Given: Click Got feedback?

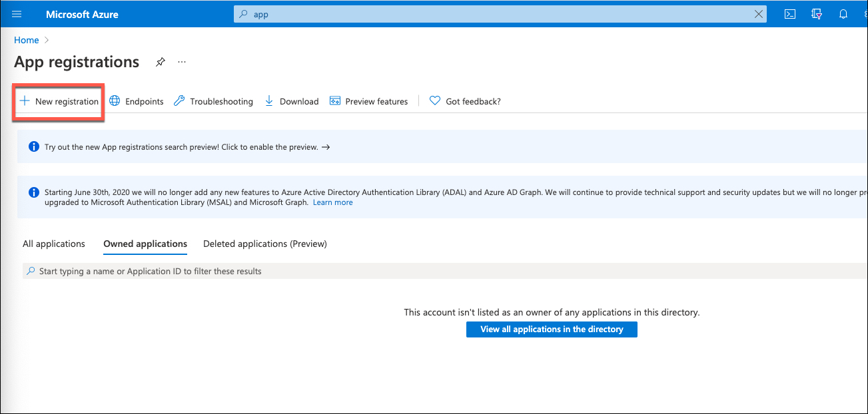Looking at the screenshot, I should coord(465,101).
